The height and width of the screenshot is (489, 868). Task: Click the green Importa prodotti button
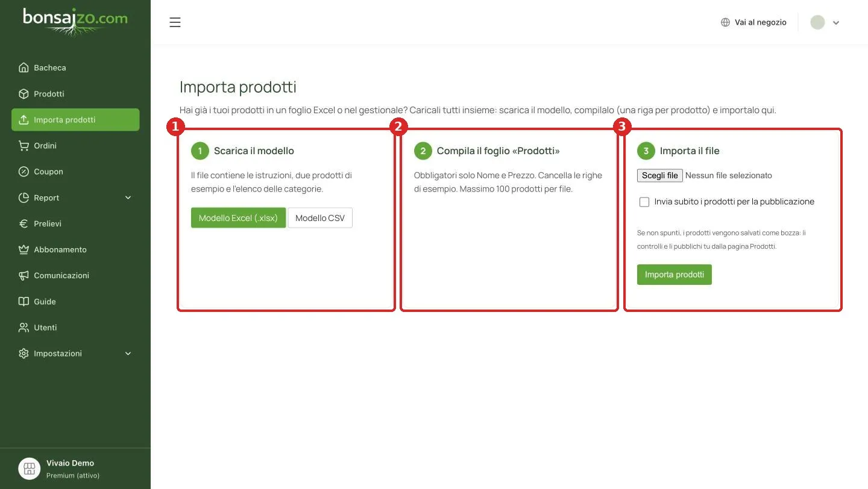(x=674, y=275)
